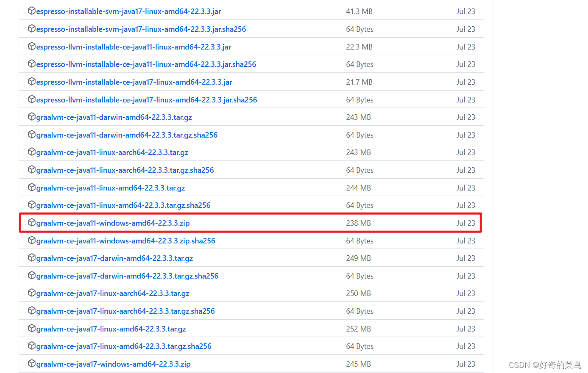Viewport: 588px width, 373px height.
Task: Click the 244 MB file size
Action: [358, 188]
